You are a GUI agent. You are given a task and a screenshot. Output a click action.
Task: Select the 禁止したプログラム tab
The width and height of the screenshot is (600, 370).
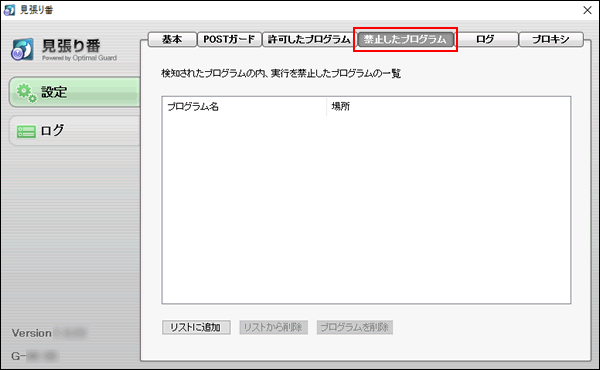(405, 39)
